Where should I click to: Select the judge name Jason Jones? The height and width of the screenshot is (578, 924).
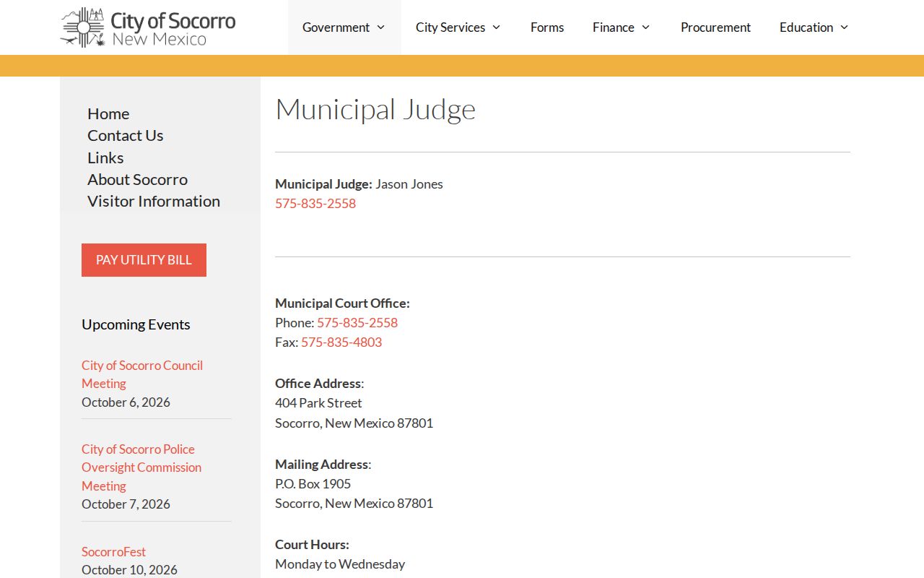pyautogui.click(x=409, y=184)
